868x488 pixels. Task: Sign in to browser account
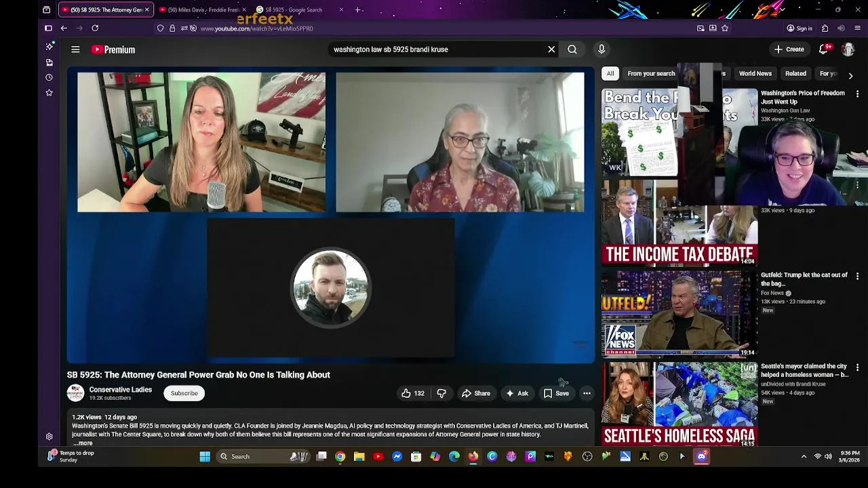click(x=800, y=28)
